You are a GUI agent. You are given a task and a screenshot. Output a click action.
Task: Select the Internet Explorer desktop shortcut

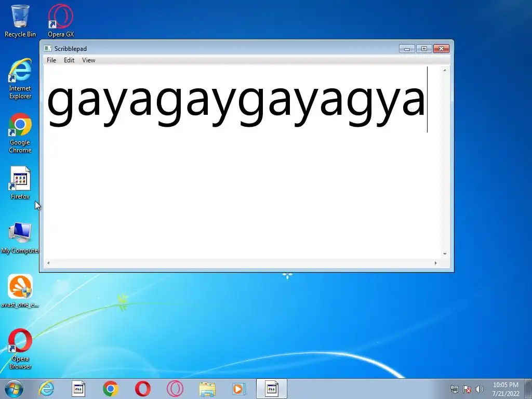[x=20, y=79]
